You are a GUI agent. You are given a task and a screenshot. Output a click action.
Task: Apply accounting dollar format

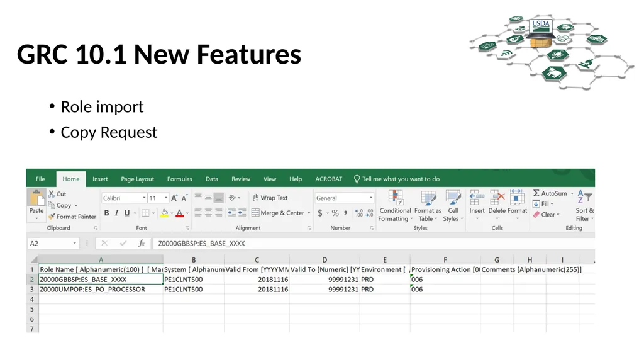320,213
